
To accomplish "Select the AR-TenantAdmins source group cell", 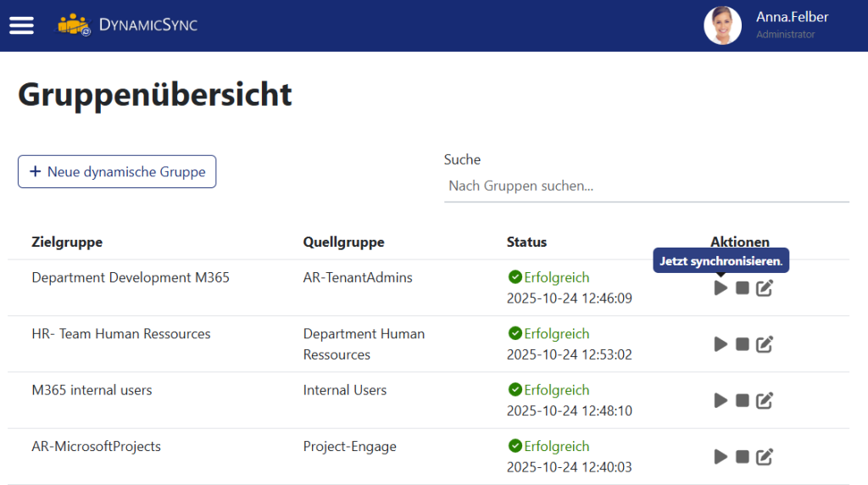I will pyautogui.click(x=358, y=277).
